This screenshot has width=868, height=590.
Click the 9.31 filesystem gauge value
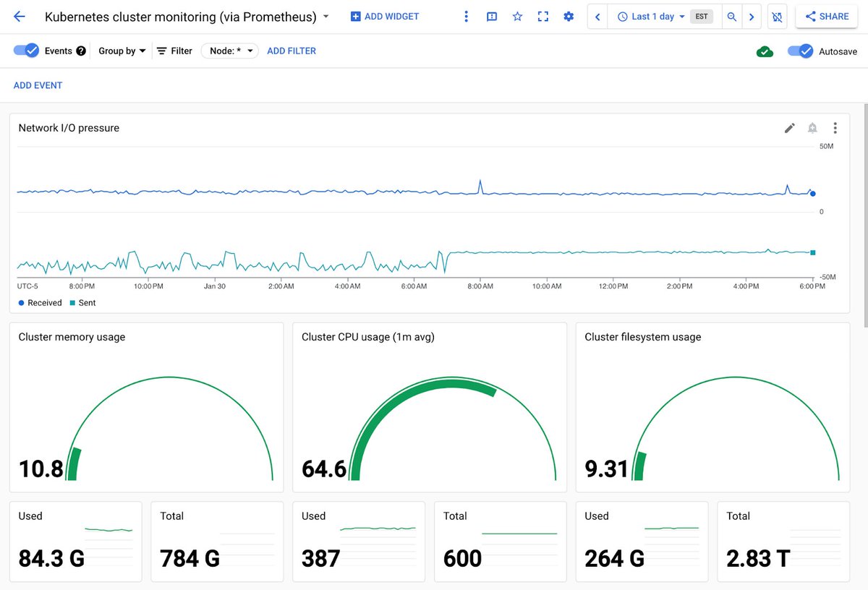[607, 469]
